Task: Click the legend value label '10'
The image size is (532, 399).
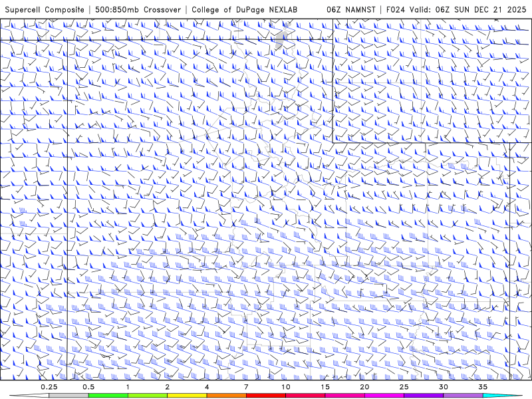Action: (x=286, y=387)
